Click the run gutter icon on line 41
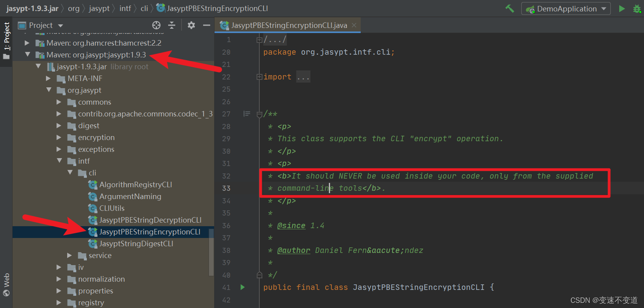644x308 pixels. click(242, 287)
